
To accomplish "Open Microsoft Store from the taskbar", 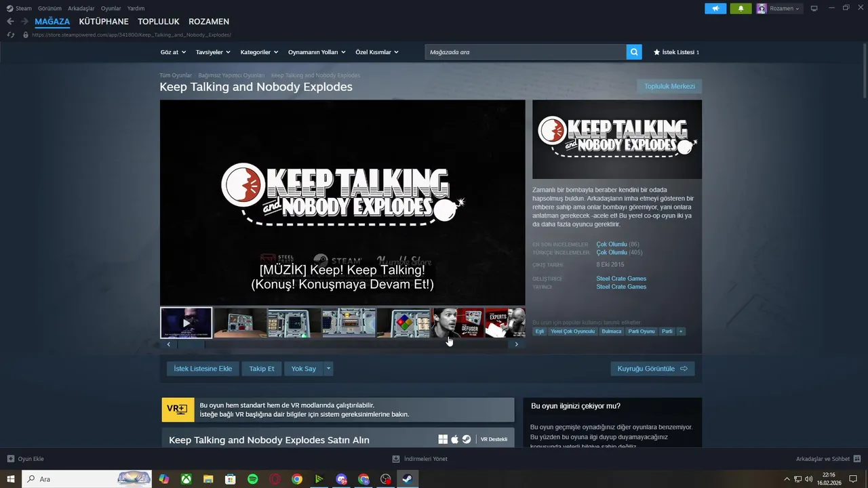I will (231, 479).
